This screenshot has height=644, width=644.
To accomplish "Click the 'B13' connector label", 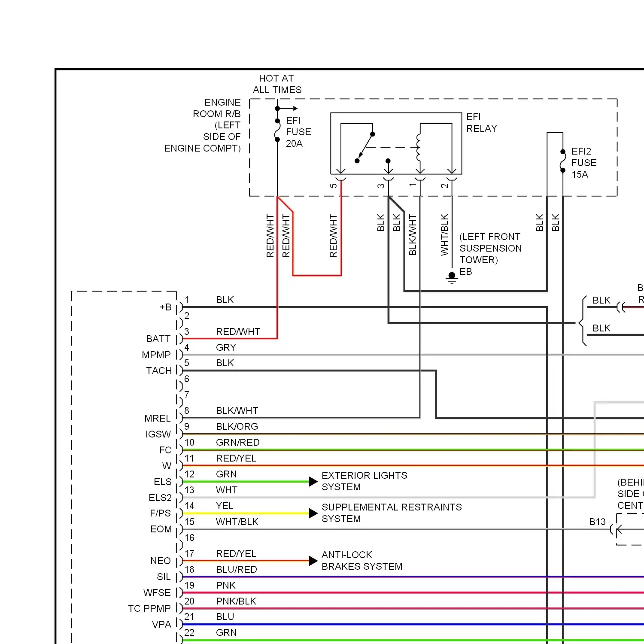I will 597,522.
